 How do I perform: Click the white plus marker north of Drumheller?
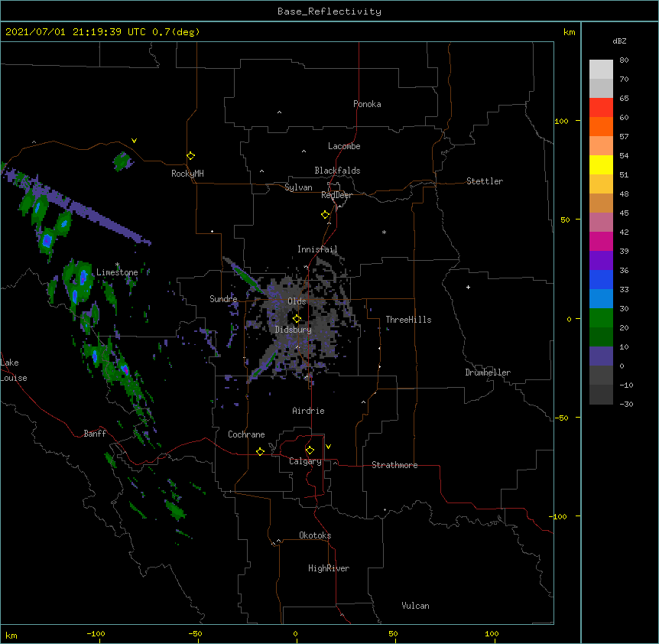click(468, 287)
